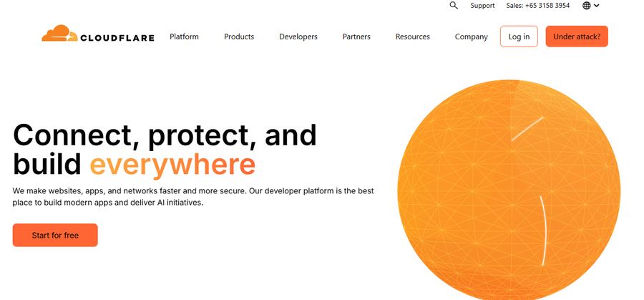Image resolution: width=644 pixels, height=300 pixels.
Task: Expand the language chevron arrow
Action: (596, 6)
